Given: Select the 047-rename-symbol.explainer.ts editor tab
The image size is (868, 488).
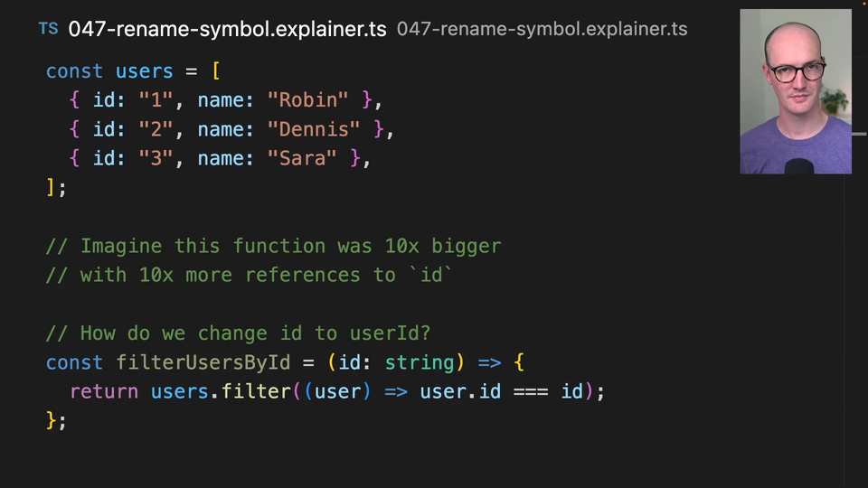Looking at the screenshot, I should [227, 29].
